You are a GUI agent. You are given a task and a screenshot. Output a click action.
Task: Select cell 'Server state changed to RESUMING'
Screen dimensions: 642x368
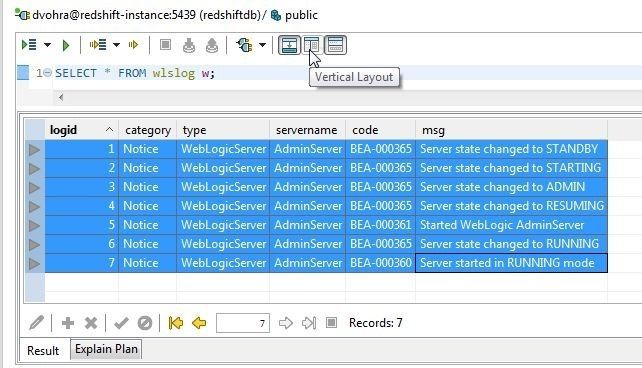pos(511,206)
